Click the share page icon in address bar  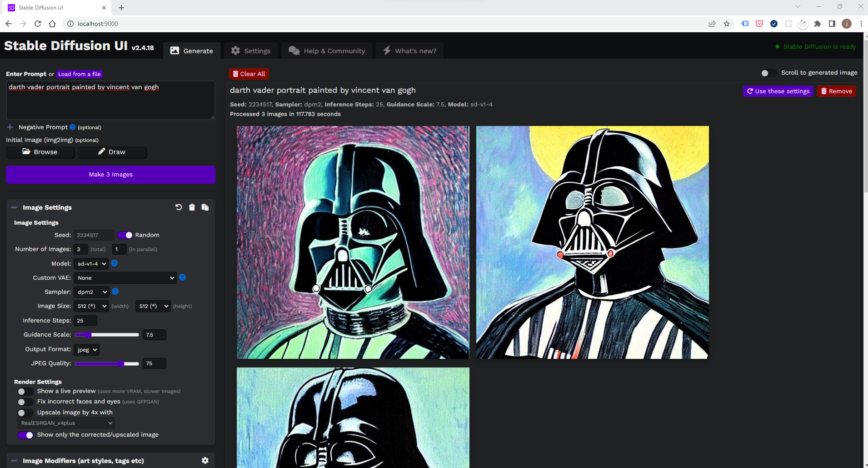point(712,24)
